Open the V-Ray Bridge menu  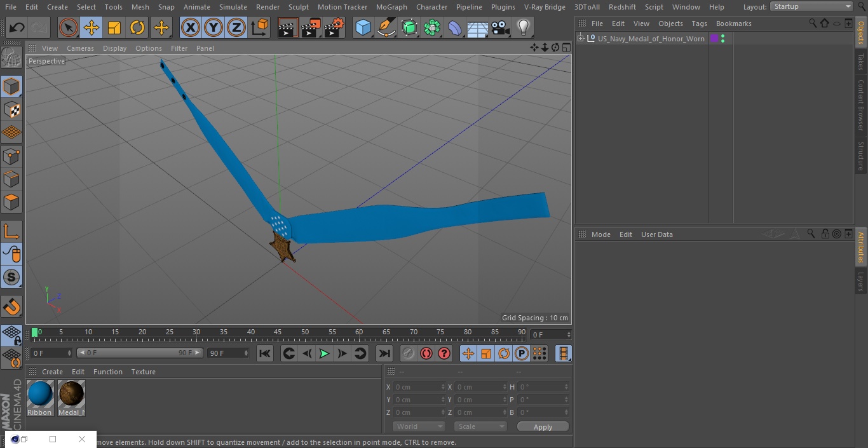545,7
